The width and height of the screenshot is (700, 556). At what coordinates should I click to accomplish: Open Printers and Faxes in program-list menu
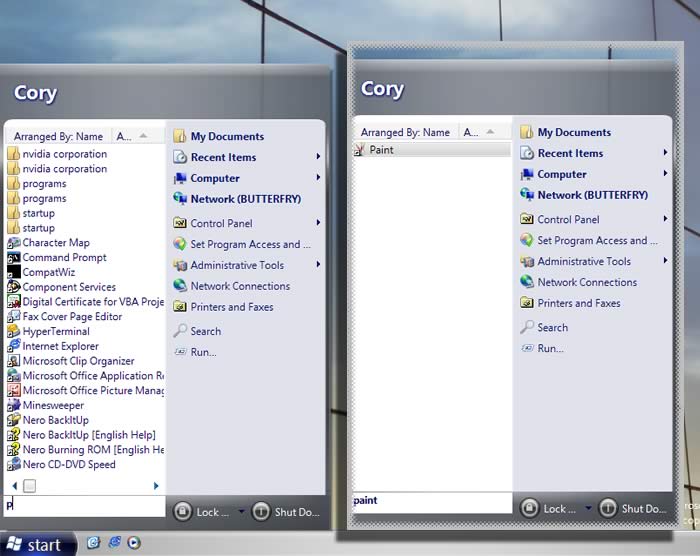(224, 307)
